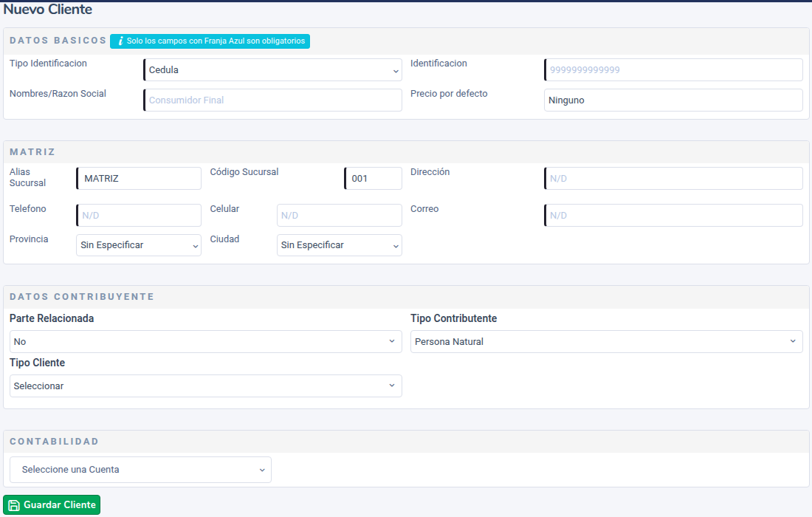Select the Código Sucursal field
The image size is (812, 517).
[x=373, y=178]
